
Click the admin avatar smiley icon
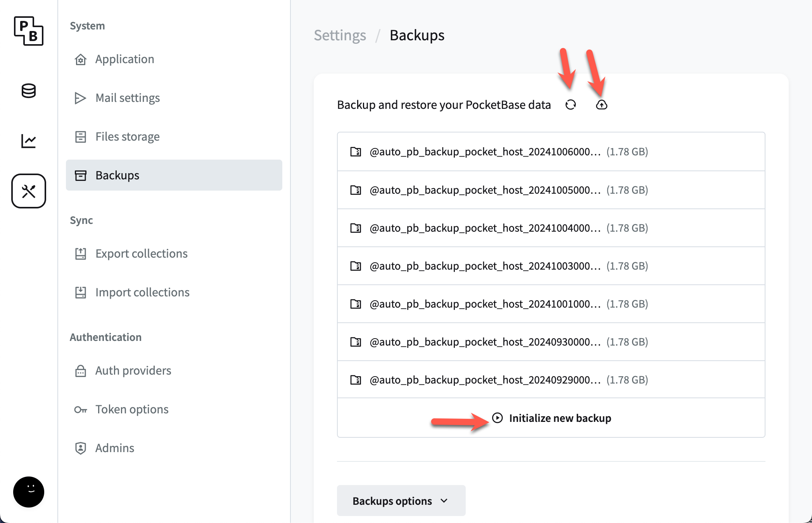point(28,492)
